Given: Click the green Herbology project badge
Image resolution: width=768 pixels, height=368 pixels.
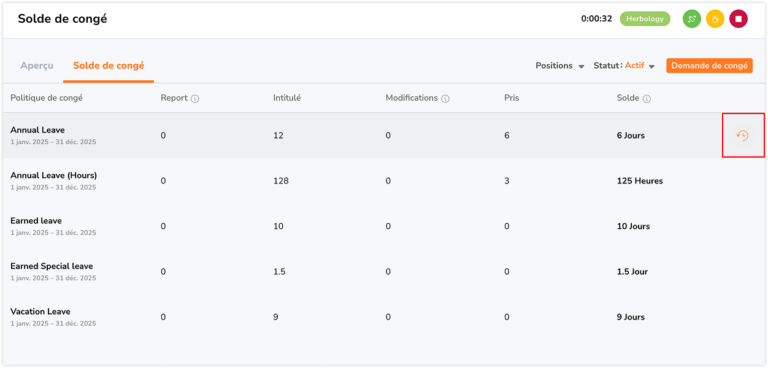Looking at the screenshot, I should (x=645, y=19).
